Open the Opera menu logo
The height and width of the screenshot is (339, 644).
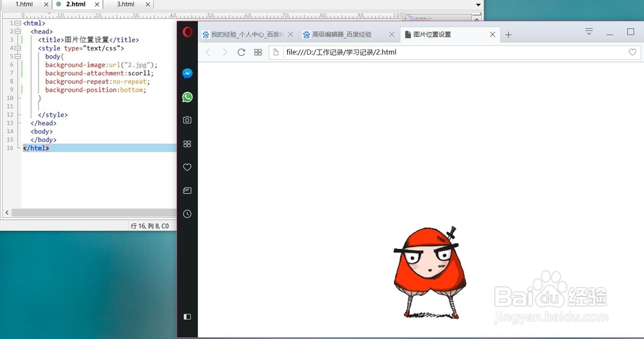pyautogui.click(x=187, y=32)
